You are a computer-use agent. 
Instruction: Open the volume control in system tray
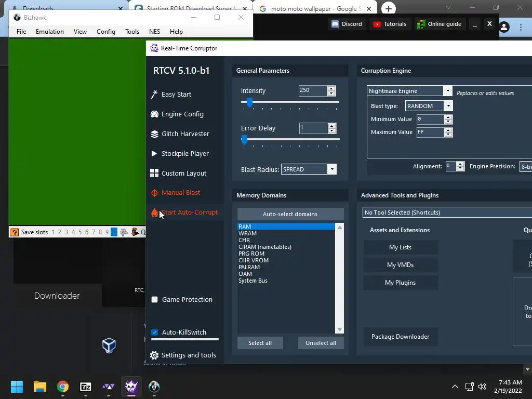click(482, 387)
